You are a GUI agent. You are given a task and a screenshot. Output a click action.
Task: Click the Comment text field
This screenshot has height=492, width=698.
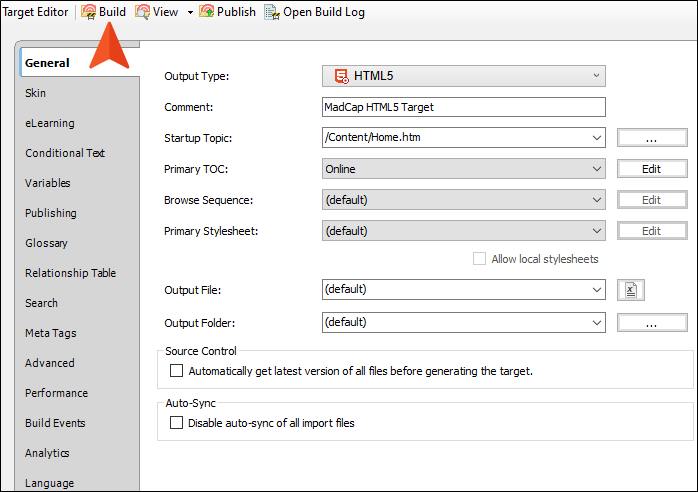coord(463,107)
